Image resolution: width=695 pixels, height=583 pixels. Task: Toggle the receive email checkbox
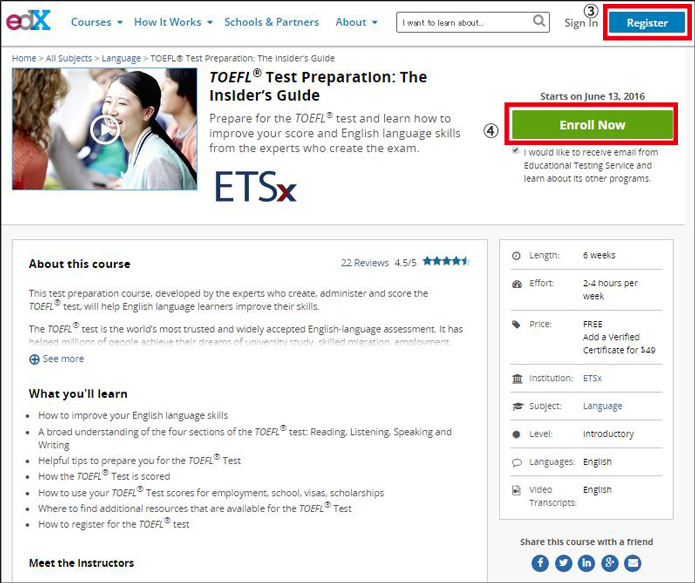tap(515, 150)
